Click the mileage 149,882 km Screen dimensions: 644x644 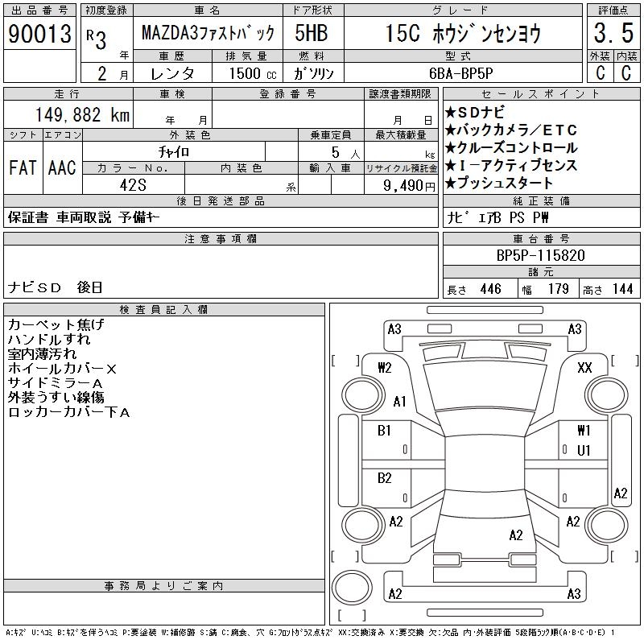pos(82,114)
